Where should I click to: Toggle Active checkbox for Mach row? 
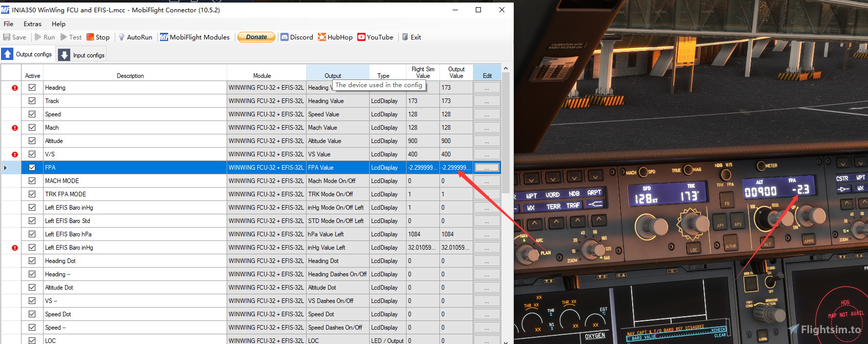click(x=32, y=128)
